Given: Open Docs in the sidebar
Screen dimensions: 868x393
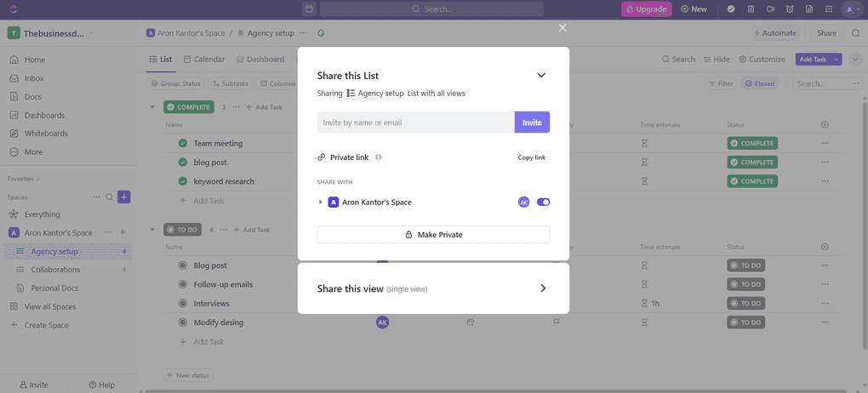Looking at the screenshot, I should [32, 97].
